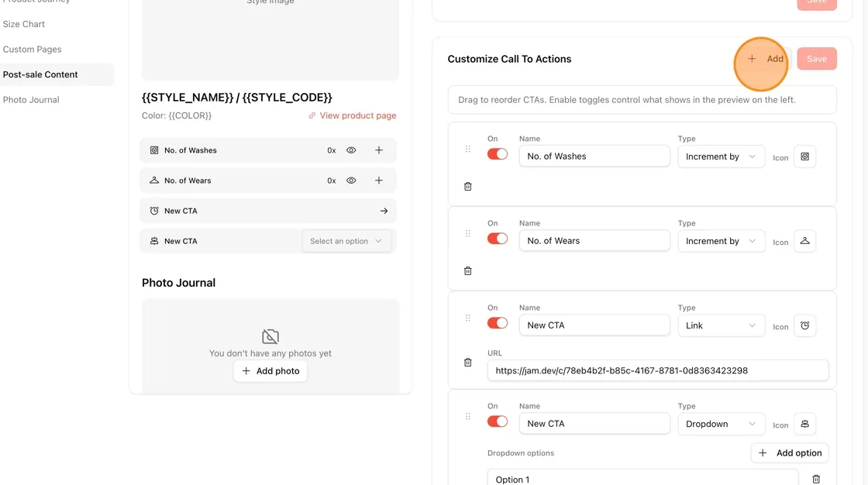Image resolution: width=868 pixels, height=485 pixels.
Task: Click the Photo Journal section heading in preview
Action: coord(178,283)
